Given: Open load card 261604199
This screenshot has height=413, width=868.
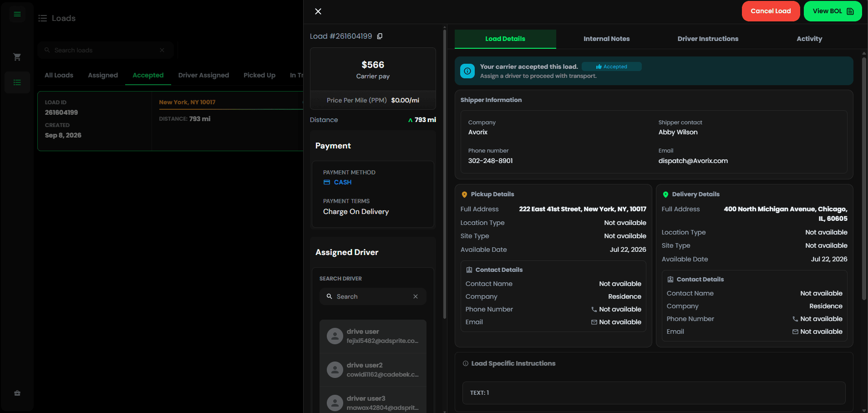Looking at the screenshot, I should (x=170, y=121).
